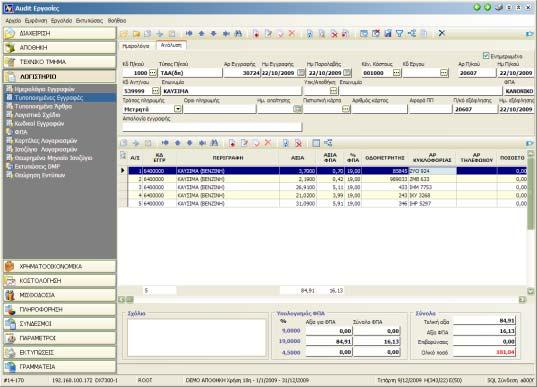Open the yellow folder icon in header toolbar
The height and width of the screenshot is (387, 537).
coord(136,34)
